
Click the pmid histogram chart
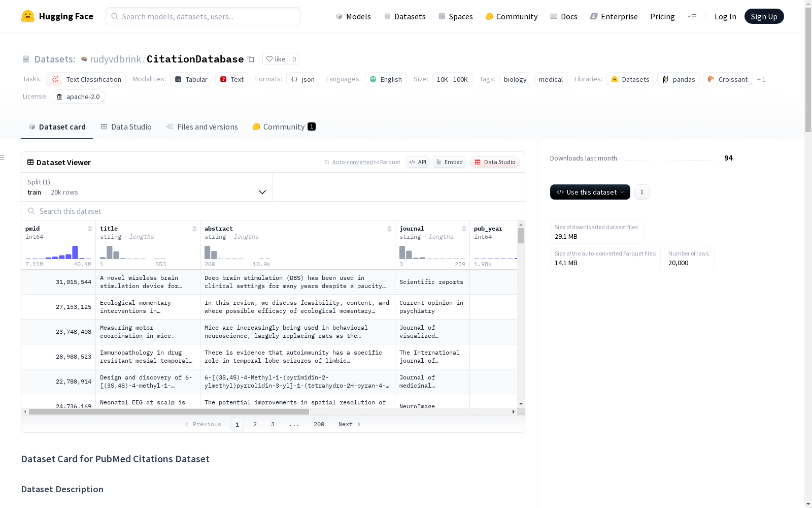point(58,252)
